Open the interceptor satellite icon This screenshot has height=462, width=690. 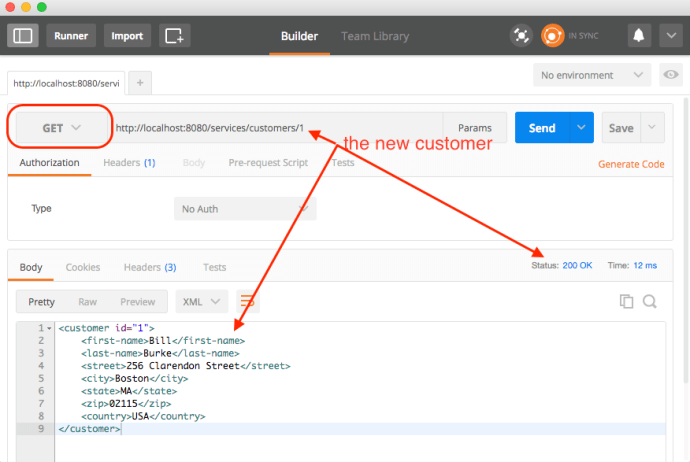pos(520,36)
